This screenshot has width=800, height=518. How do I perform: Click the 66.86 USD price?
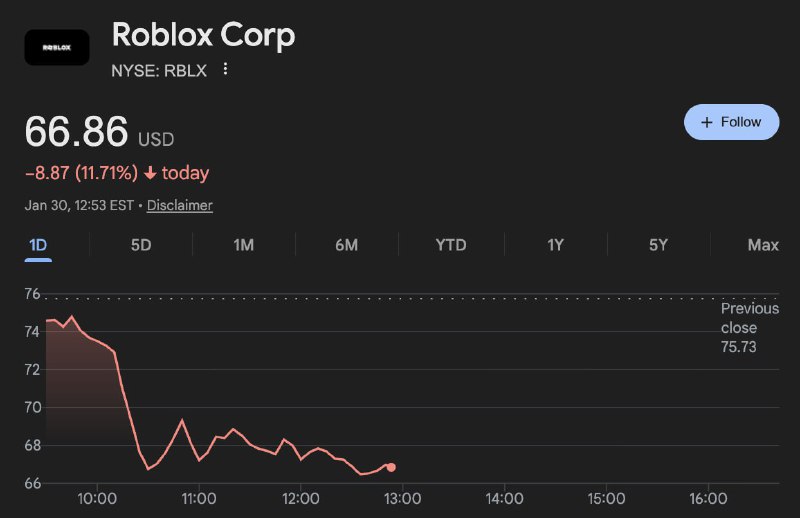pos(99,133)
